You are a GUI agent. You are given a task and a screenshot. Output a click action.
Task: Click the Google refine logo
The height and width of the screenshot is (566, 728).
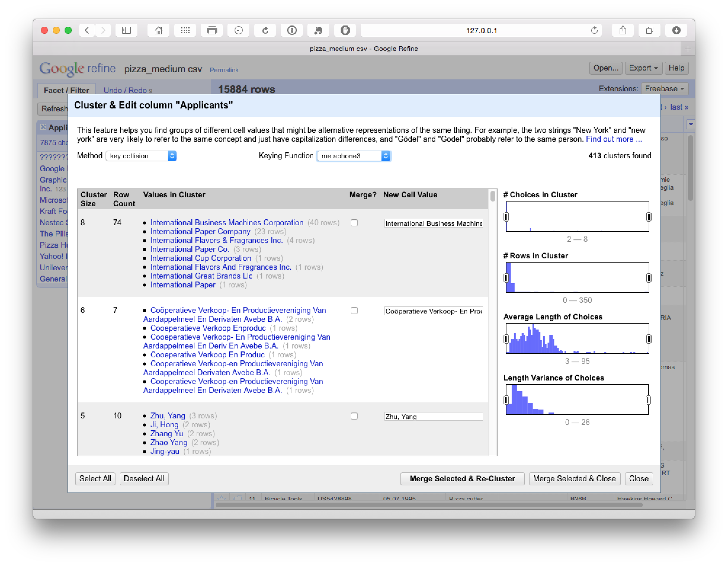(x=77, y=69)
